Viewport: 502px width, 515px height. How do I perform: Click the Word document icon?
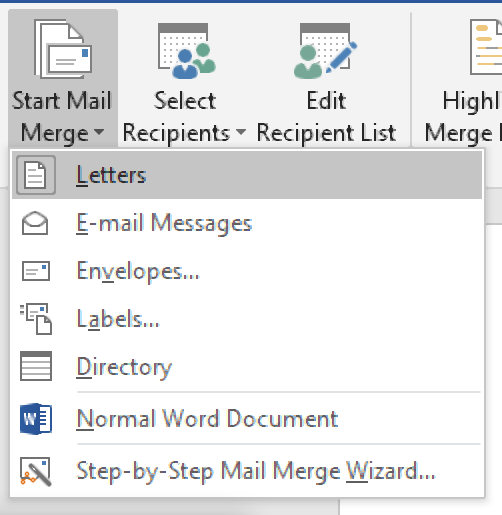pyautogui.click(x=36, y=419)
